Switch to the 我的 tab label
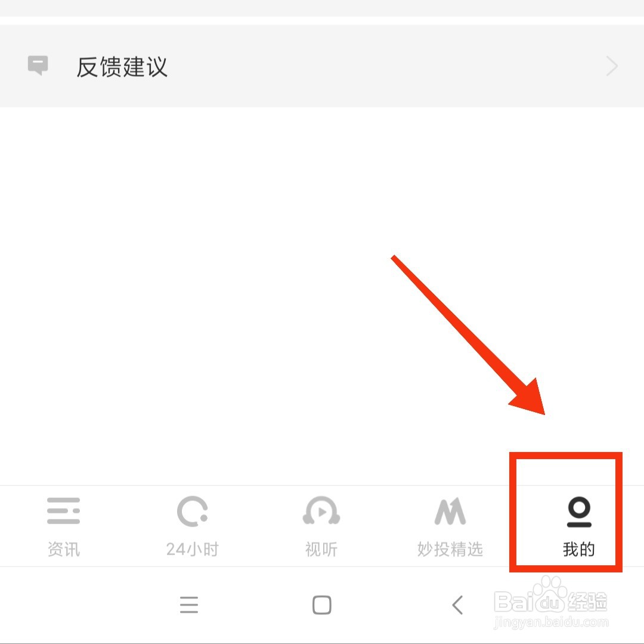644x644 pixels. (579, 549)
